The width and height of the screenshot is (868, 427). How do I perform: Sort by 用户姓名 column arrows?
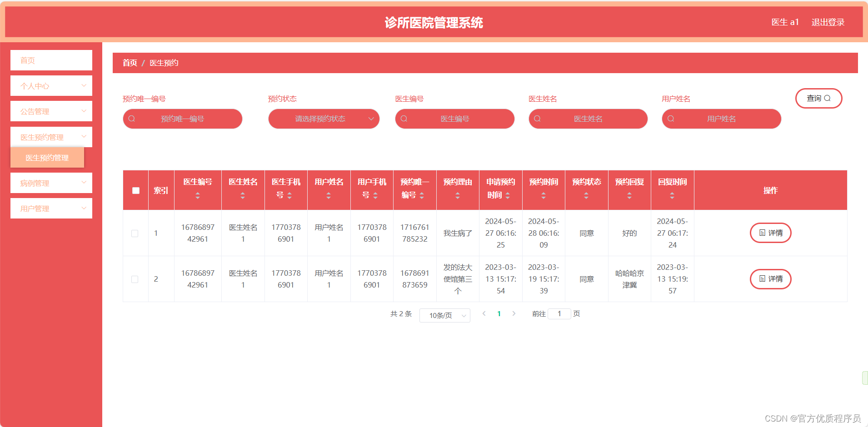(x=329, y=195)
